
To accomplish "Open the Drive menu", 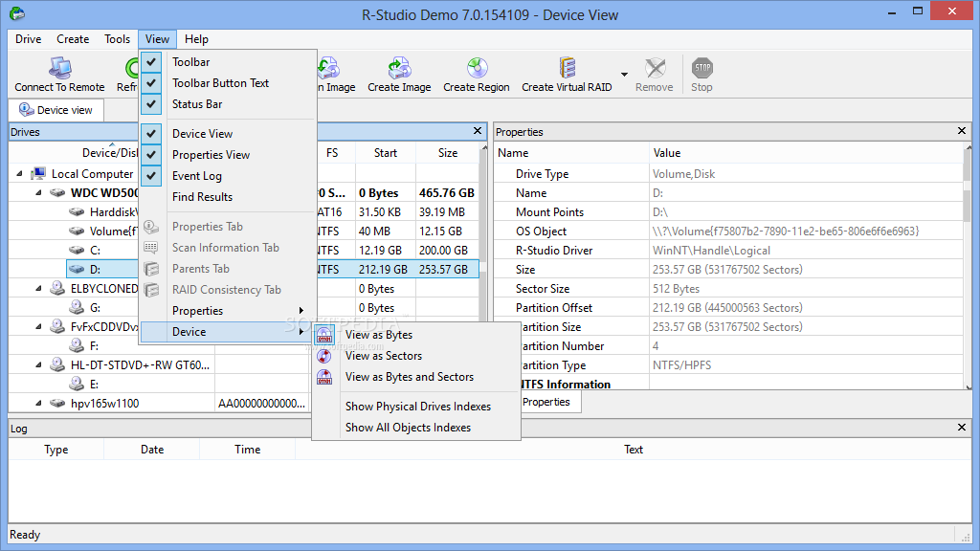I will coord(28,38).
